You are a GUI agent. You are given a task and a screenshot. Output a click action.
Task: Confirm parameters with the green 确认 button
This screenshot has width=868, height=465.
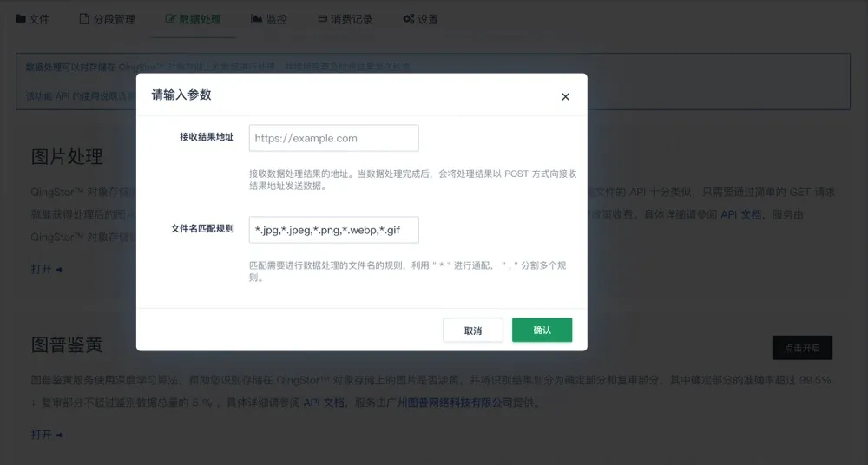[x=542, y=331]
